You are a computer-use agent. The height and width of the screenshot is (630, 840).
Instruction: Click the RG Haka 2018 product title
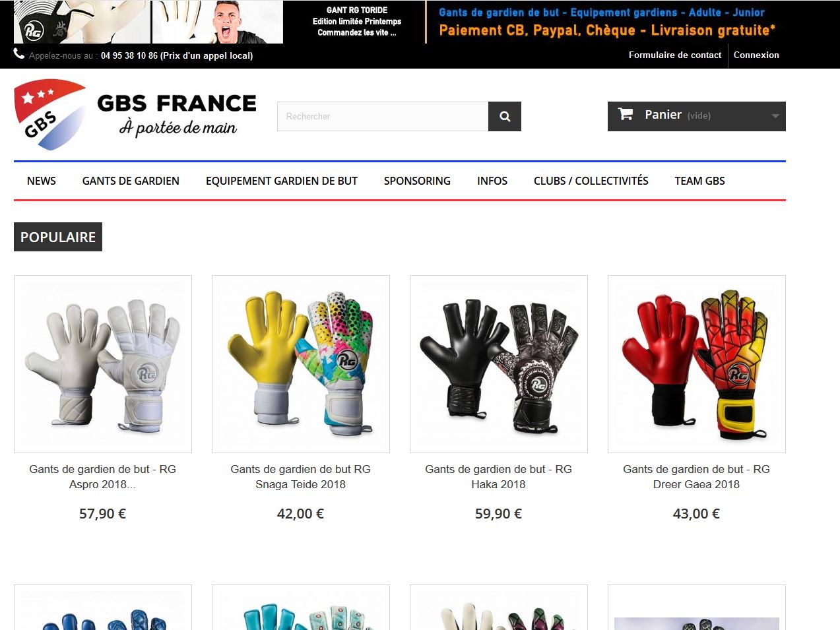point(499,476)
